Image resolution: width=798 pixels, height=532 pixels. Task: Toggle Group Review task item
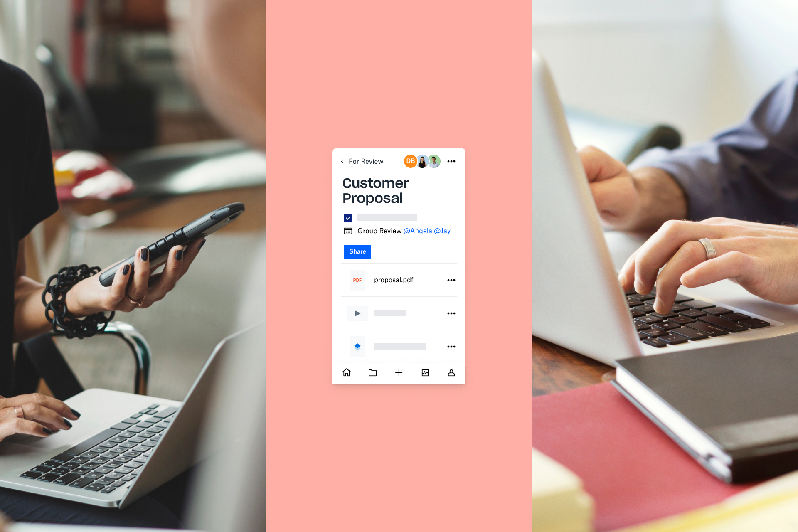coord(348,231)
